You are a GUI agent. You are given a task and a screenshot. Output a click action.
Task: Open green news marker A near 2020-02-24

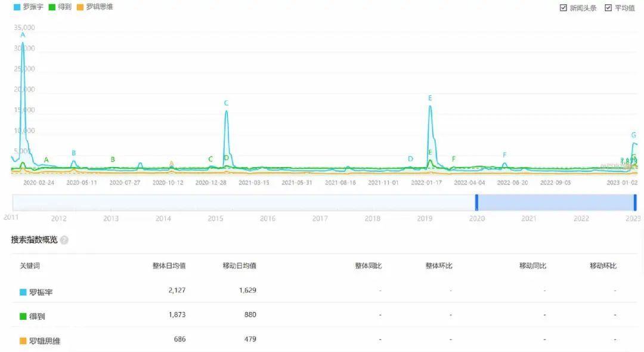coord(47,160)
